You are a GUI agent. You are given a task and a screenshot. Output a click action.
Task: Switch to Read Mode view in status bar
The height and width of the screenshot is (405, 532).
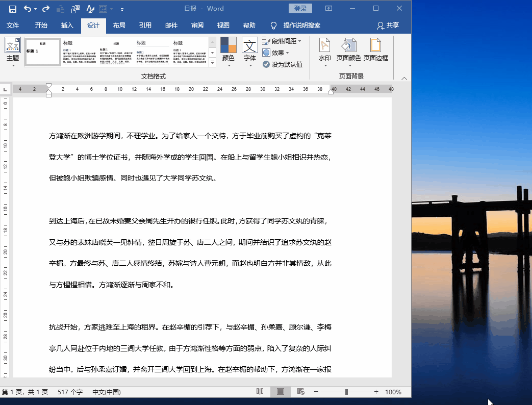coord(260,392)
